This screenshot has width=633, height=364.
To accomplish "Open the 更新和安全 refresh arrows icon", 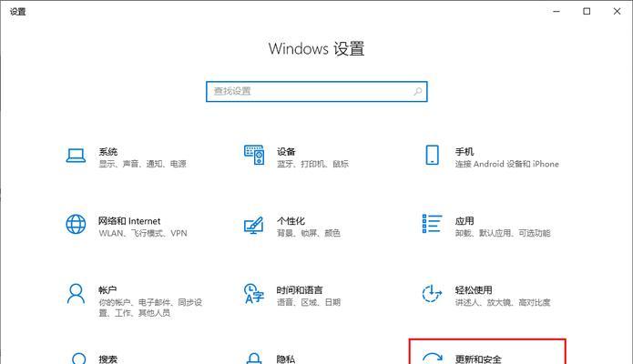I will tap(433, 359).
